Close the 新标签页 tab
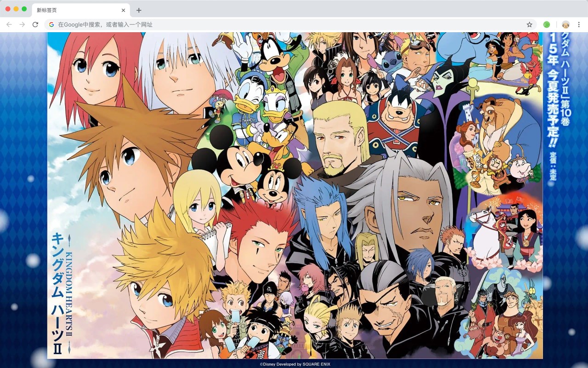588x368 pixels. [123, 10]
